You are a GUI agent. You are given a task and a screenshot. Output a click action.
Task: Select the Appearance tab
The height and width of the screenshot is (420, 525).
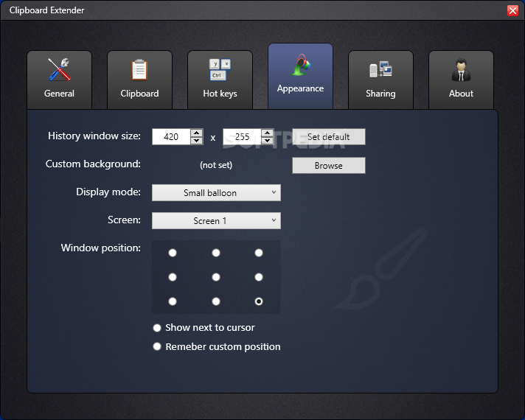tap(300, 76)
